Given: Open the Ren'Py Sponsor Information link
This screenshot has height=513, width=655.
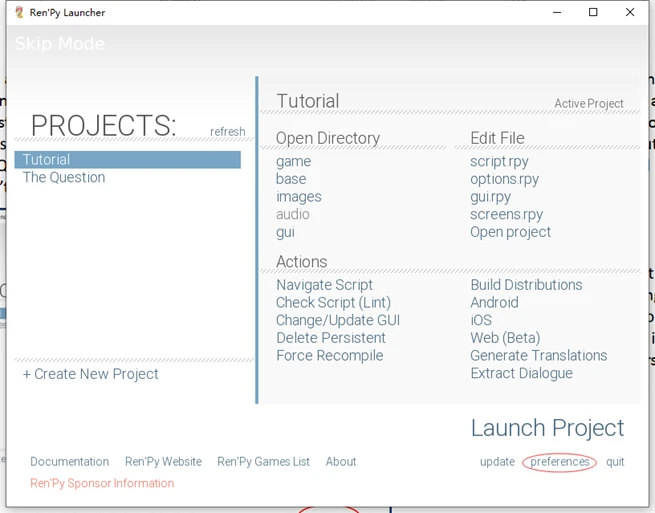Looking at the screenshot, I should 102,483.
